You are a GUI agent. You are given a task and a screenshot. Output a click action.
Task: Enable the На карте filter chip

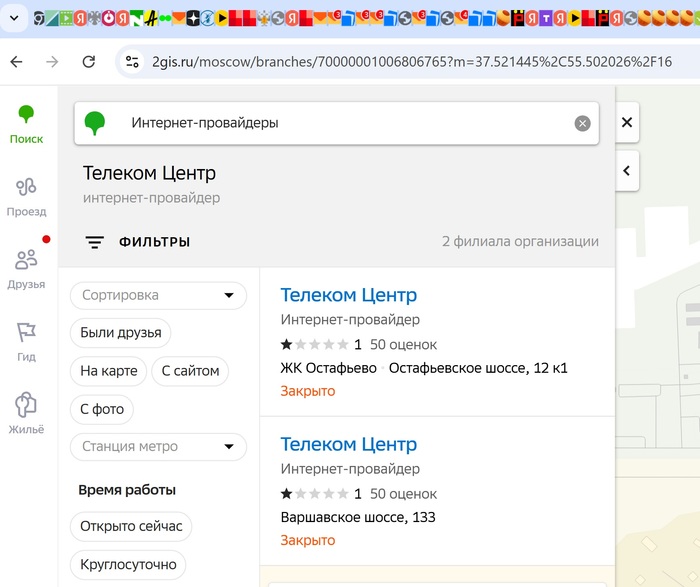pyautogui.click(x=108, y=371)
